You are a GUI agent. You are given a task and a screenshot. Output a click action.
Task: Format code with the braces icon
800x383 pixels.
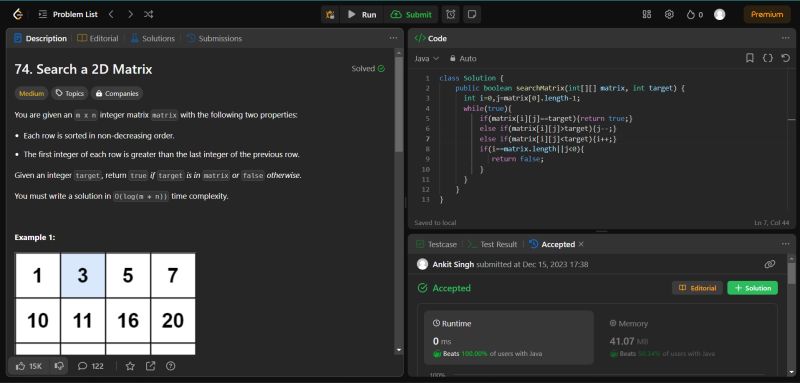pyautogui.click(x=768, y=58)
